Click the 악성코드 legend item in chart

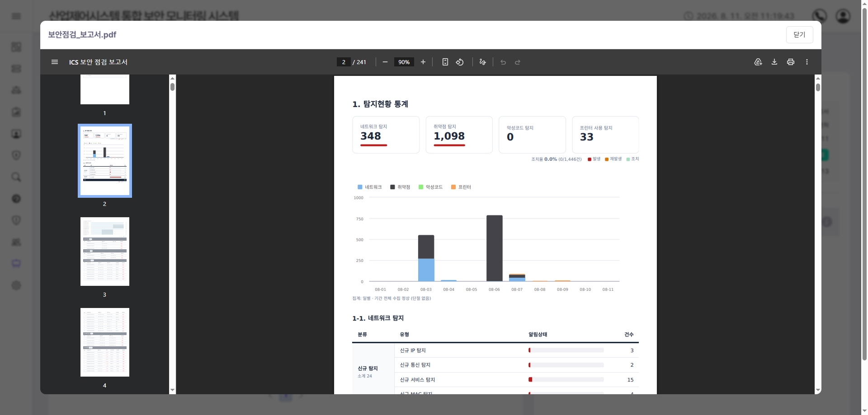tap(431, 187)
